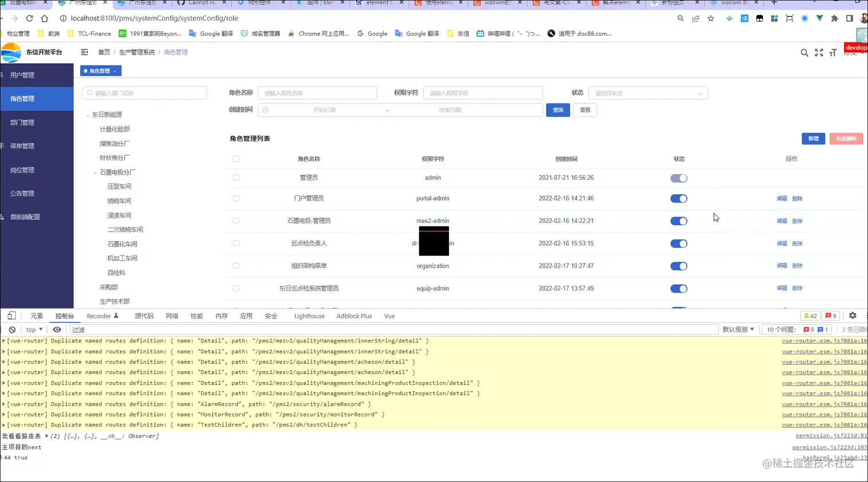Enable the checkbox for 门户管理员 row
This screenshot has height=482, width=868.
pos(236,198)
